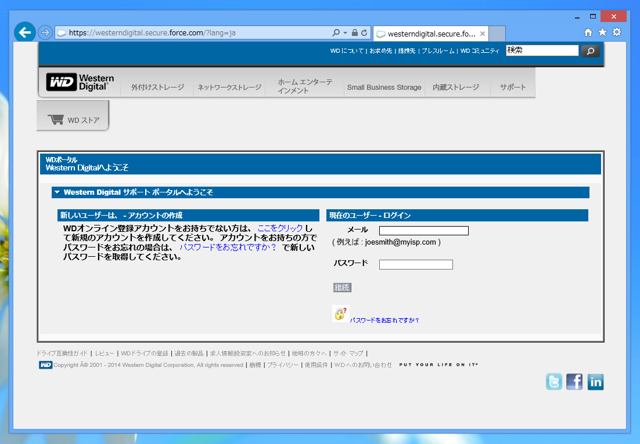The image size is (640, 444).
Task: Open the 地域の方々へ footer link
Action: coord(309,353)
